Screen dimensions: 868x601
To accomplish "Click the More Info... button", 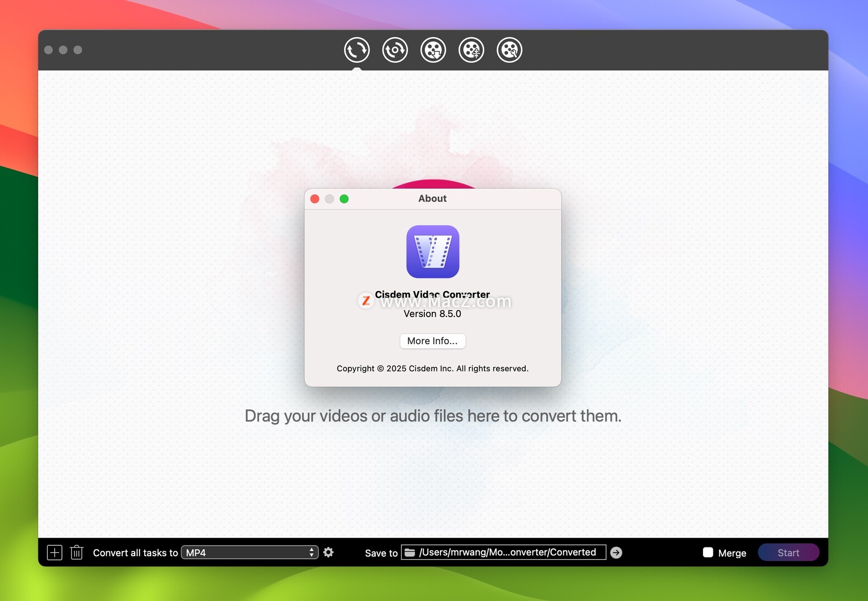I will click(x=433, y=341).
